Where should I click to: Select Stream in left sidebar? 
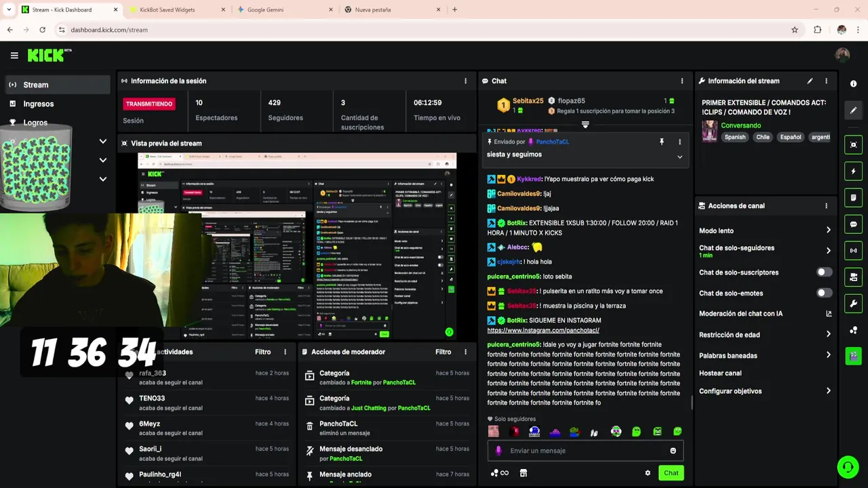pos(58,85)
